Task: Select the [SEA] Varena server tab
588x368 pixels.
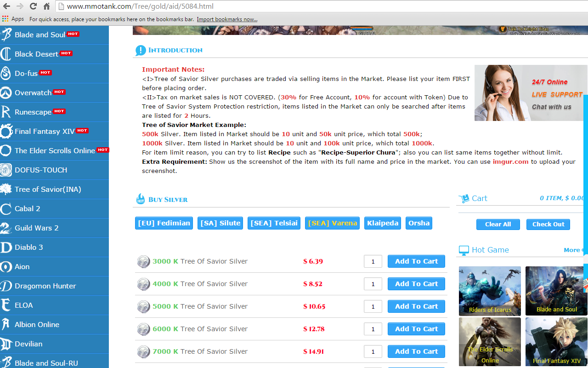Action: 332,223
